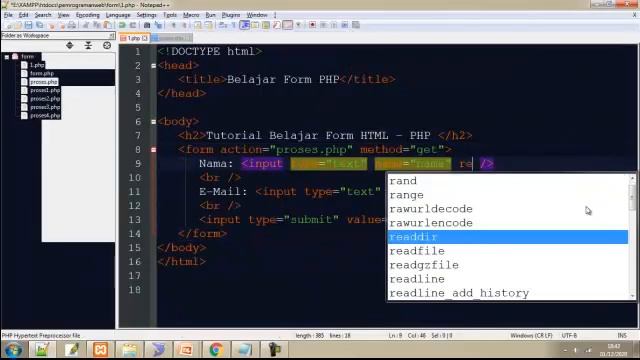The height and width of the screenshot is (360, 640).
Task: Open the Language menu
Action: pyautogui.click(x=118, y=15)
